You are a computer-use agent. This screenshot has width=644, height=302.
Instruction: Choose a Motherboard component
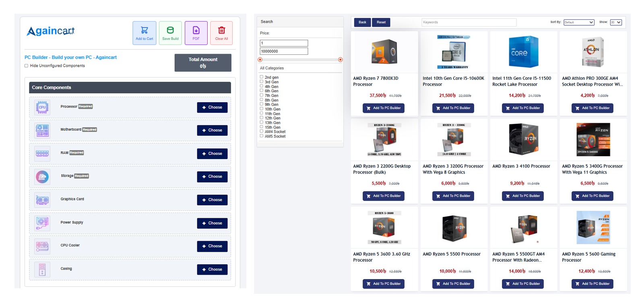click(x=212, y=130)
